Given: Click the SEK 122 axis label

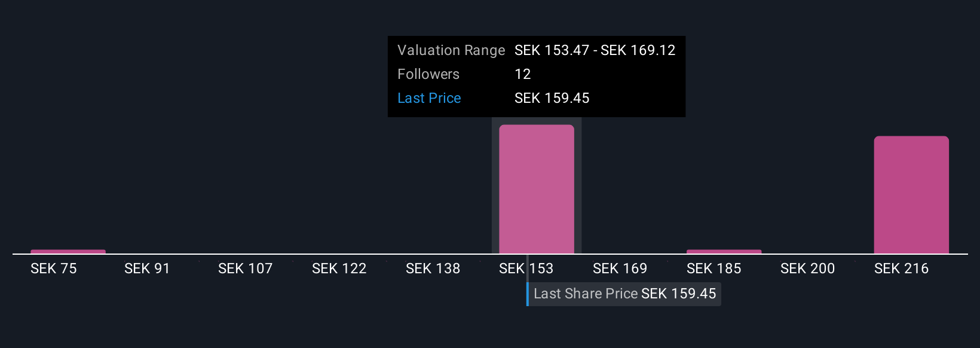Looking at the screenshot, I should (339, 268).
